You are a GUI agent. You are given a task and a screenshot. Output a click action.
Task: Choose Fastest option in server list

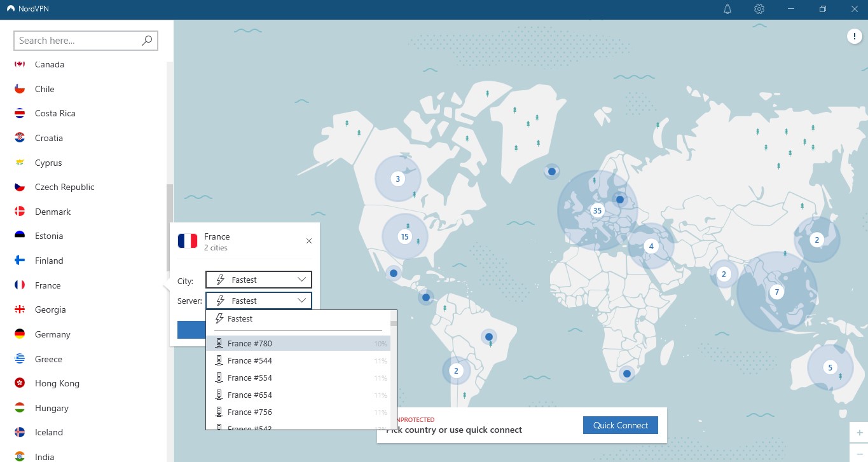pyautogui.click(x=240, y=319)
